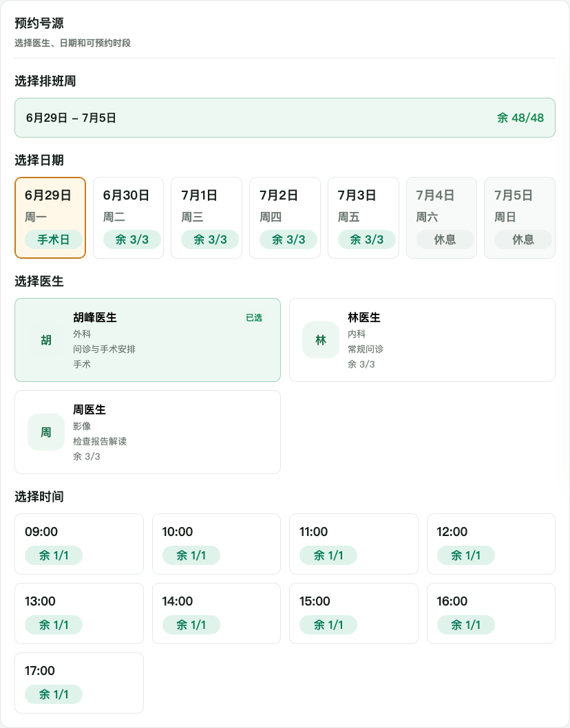Screen dimensions: 570x728
Task: Click the 已选 label on 胡峰医生
Action: point(254,318)
